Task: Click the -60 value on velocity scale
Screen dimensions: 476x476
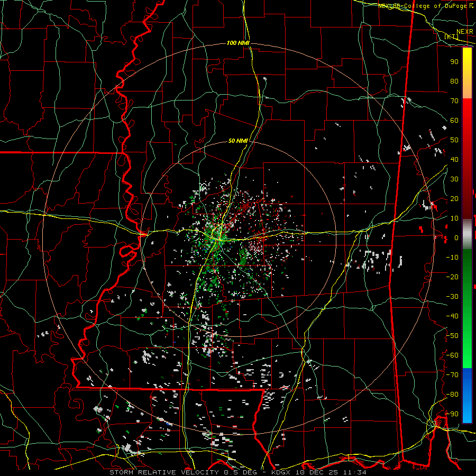Action: (452, 355)
